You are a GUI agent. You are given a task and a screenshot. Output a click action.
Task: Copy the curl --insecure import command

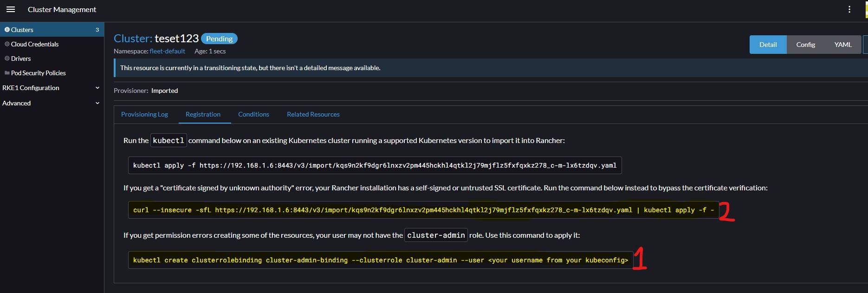point(423,210)
